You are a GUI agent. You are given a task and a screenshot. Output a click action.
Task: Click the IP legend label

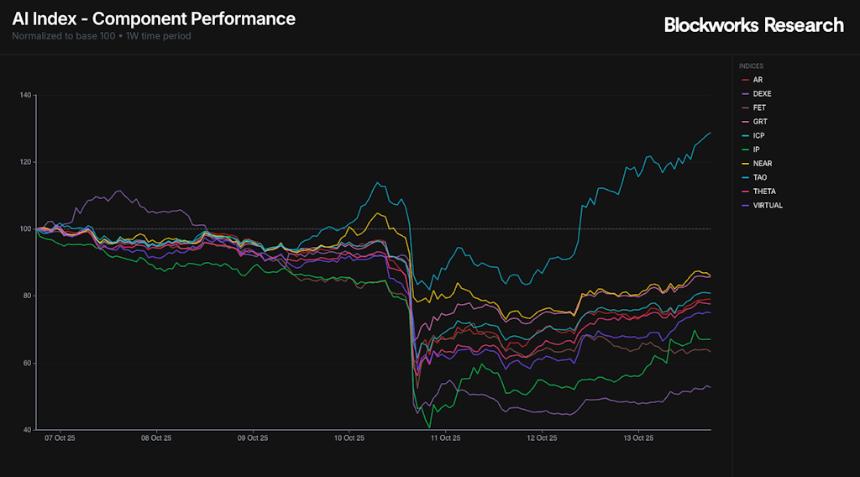click(x=756, y=150)
